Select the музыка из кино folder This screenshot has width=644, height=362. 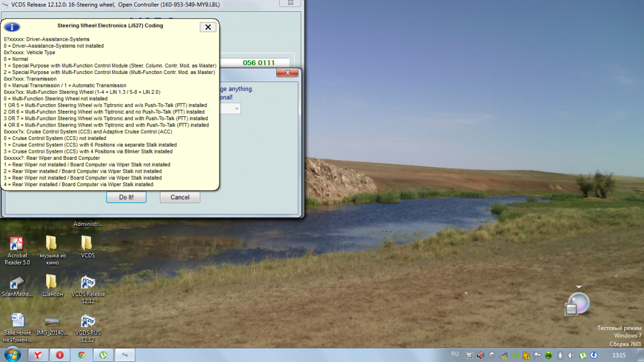(x=53, y=251)
